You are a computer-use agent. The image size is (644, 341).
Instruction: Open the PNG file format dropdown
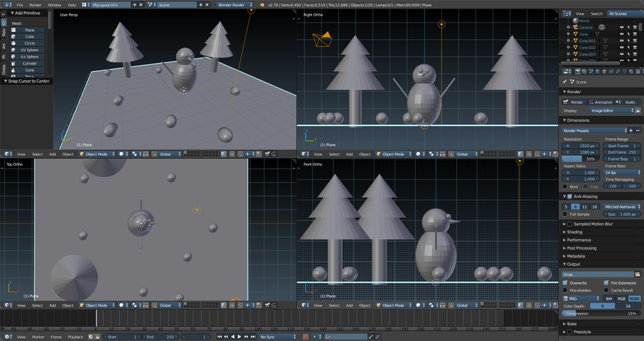(580, 299)
